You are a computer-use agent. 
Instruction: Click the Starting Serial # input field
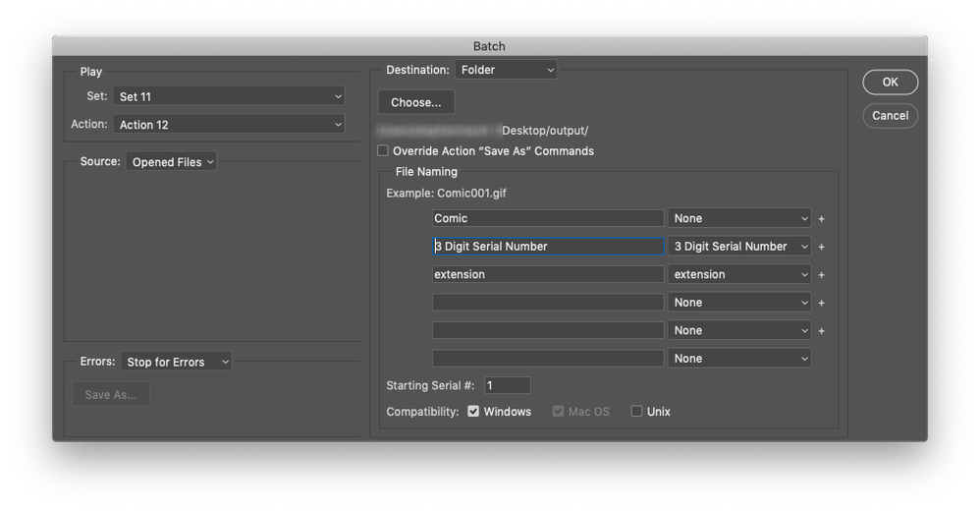[507, 385]
